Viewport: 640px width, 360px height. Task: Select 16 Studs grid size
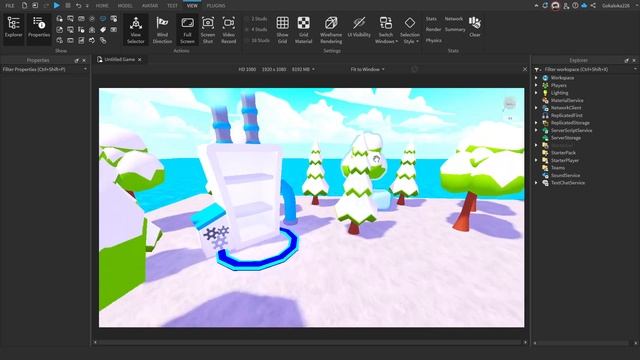click(x=257, y=40)
